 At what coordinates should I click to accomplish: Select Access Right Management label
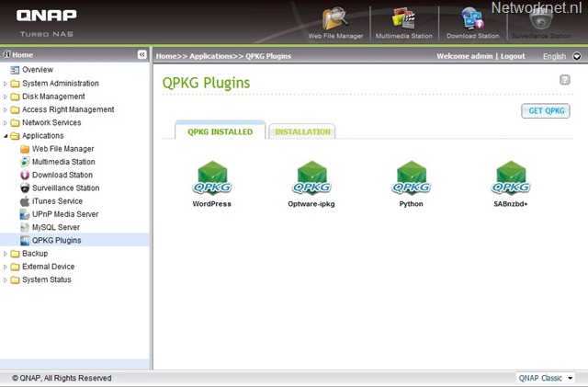(x=68, y=109)
